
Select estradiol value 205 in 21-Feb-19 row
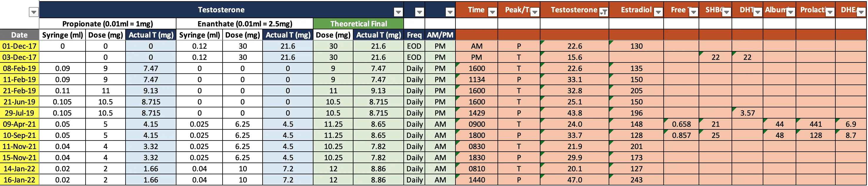tap(636, 90)
